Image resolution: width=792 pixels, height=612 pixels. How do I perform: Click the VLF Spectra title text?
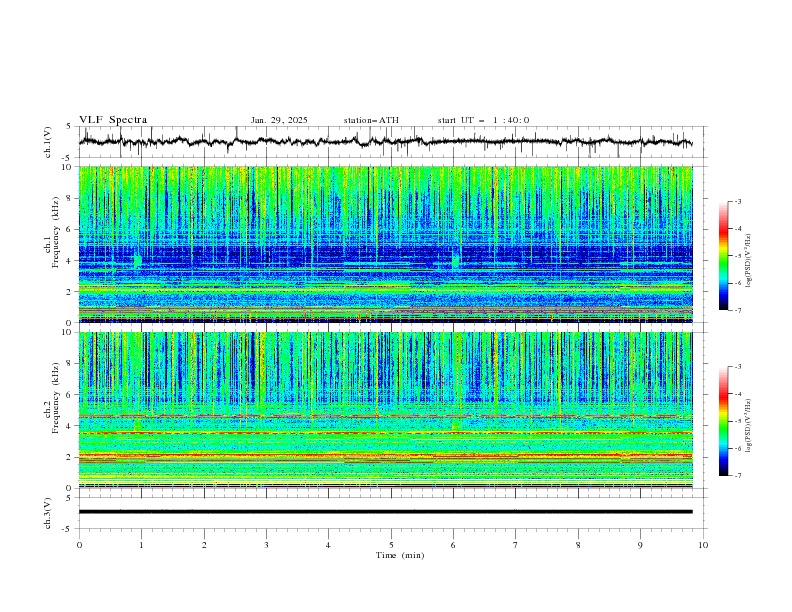pos(113,120)
